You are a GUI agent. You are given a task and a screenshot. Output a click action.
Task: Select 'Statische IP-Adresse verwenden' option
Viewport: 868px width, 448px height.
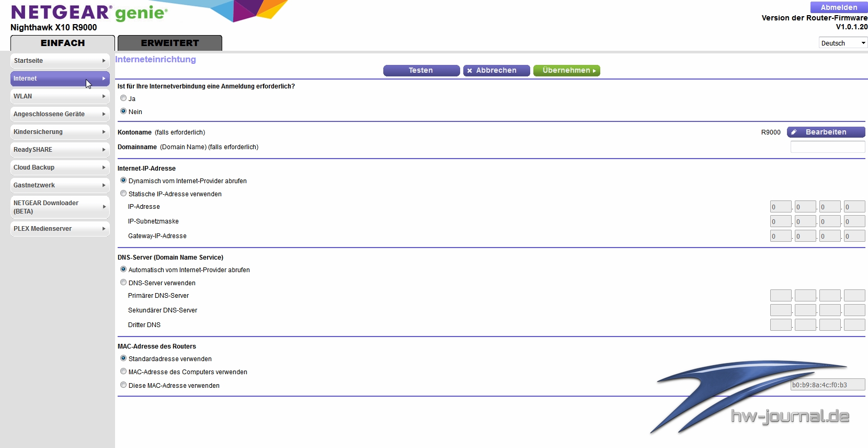(123, 194)
